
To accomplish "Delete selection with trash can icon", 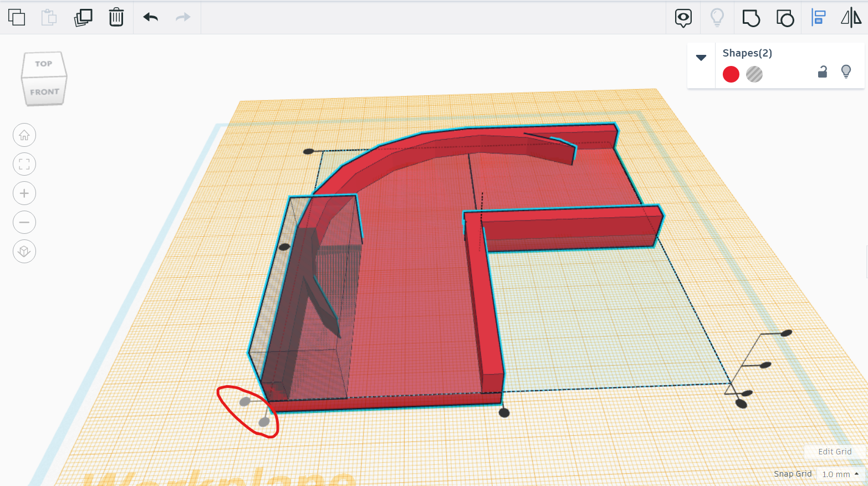I will 116,17.
